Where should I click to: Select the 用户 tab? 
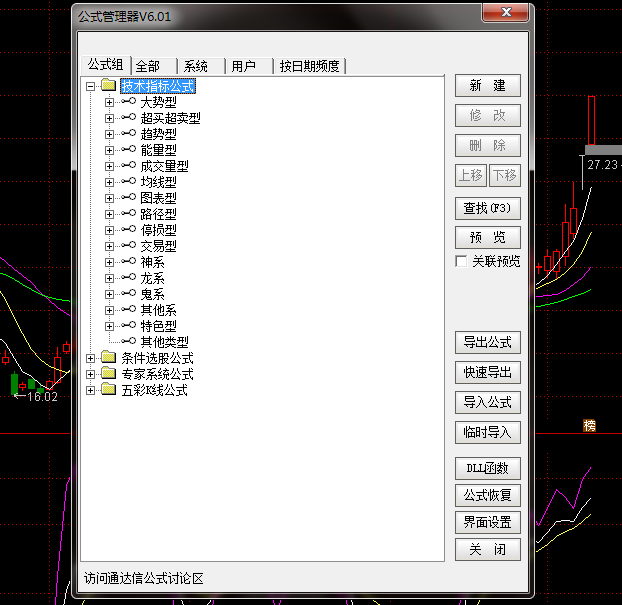tap(244, 66)
